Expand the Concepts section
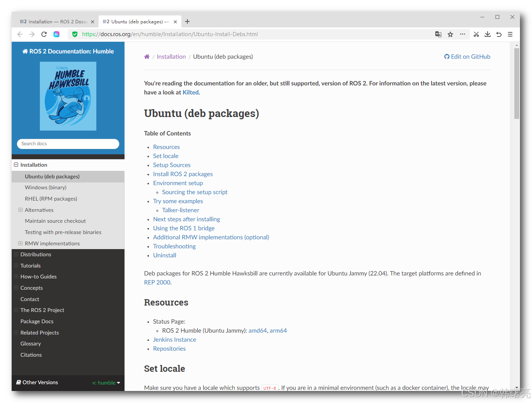532x403 pixels. tap(16, 288)
